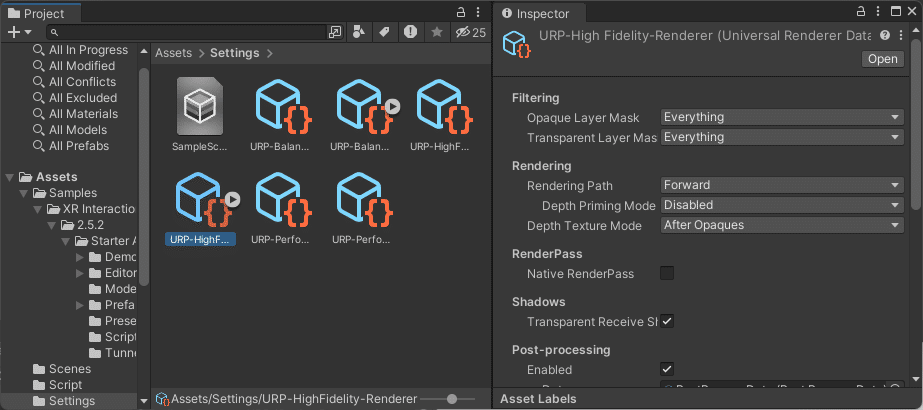Switch to the Project tab
This screenshot has height=410, width=923.
coord(41,13)
